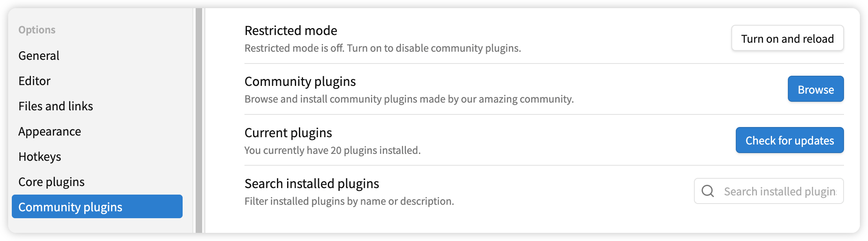This screenshot has height=241, width=868.
Task: Click the Current plugins heading
Action: click(x=288, y=133)
